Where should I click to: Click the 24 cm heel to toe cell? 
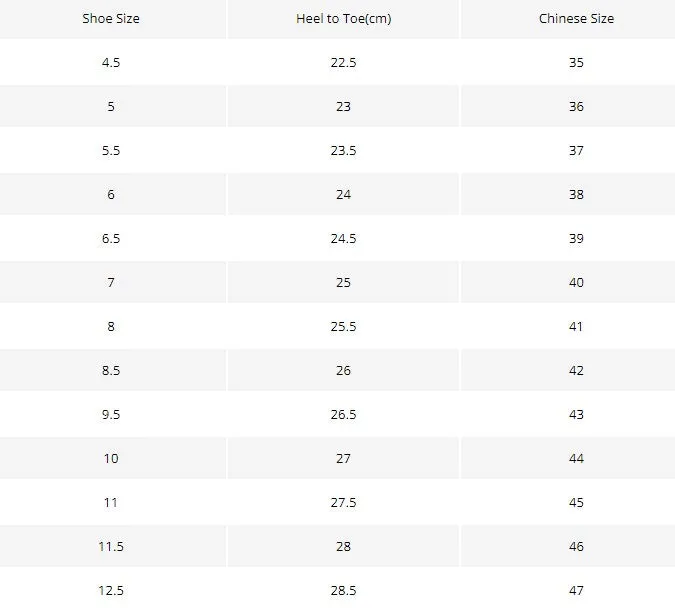tap(343, 194)
